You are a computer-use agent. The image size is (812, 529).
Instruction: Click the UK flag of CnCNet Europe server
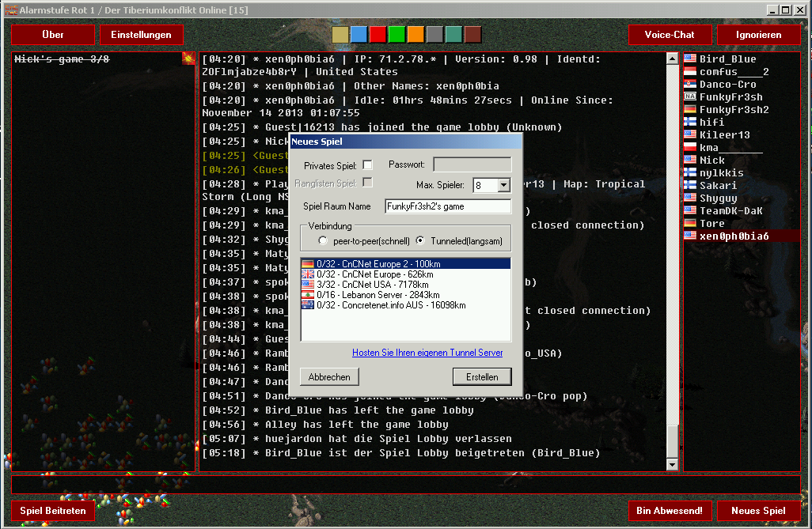pyautogui.click(x=308, y=274)
